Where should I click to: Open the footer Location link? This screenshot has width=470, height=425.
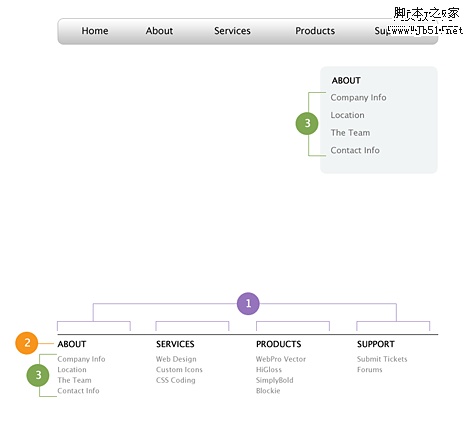tap(72, 370)
